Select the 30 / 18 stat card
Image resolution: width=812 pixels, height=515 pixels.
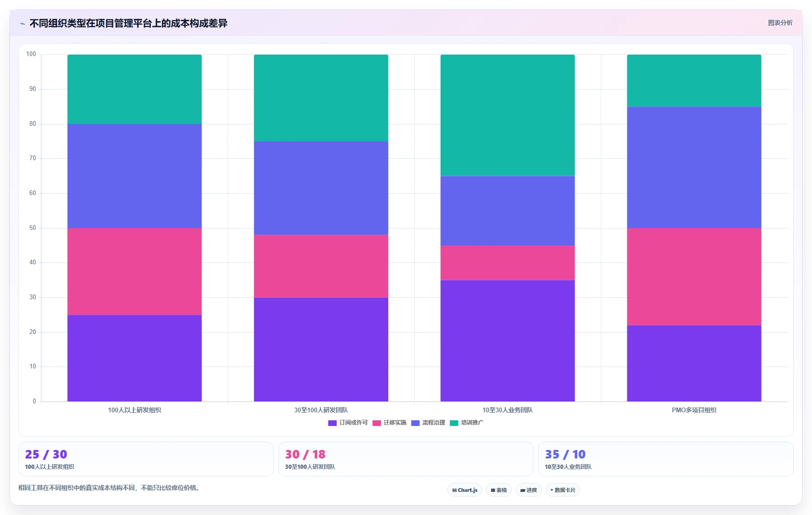pyautogui.click(x=406, y=459)
